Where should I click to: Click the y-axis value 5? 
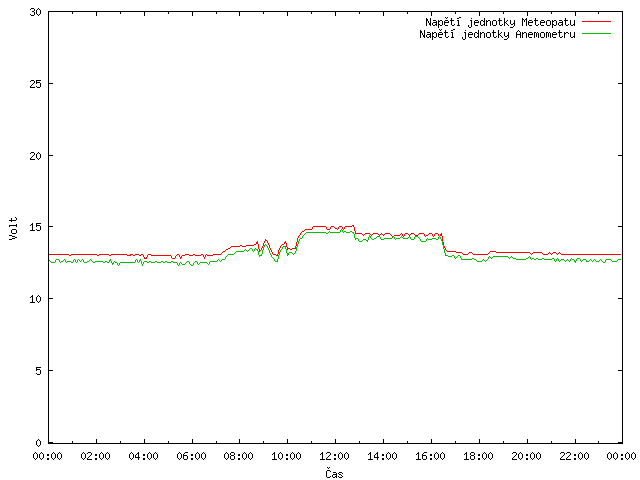[38, 371]
